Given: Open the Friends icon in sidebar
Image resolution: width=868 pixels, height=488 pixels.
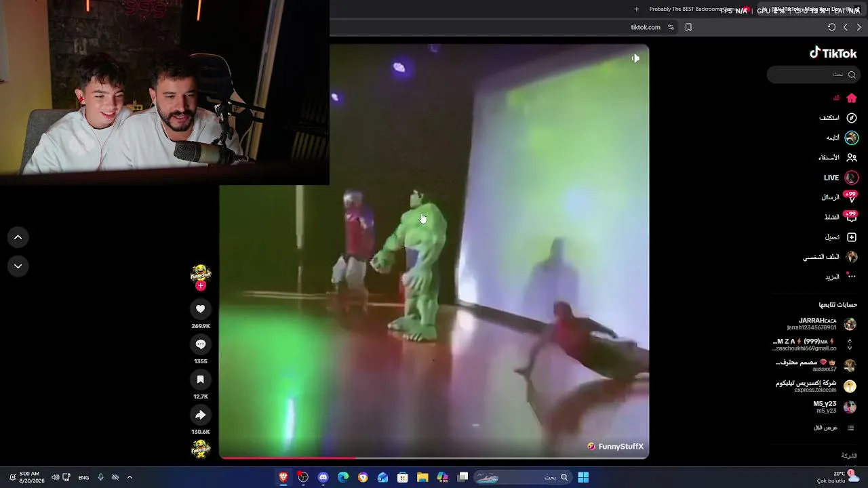Looking at the screenshot, I should coord(852,157).
